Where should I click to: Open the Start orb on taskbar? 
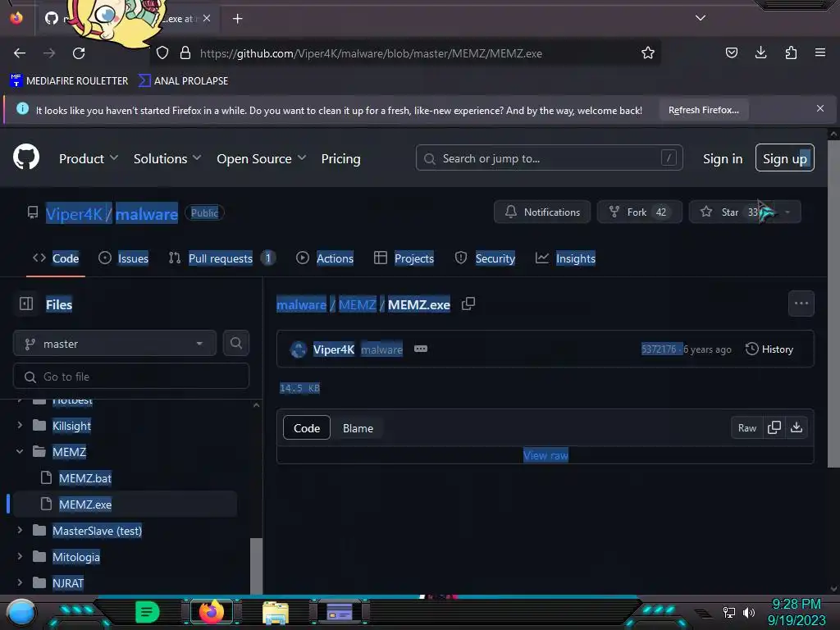coord(21,612)
